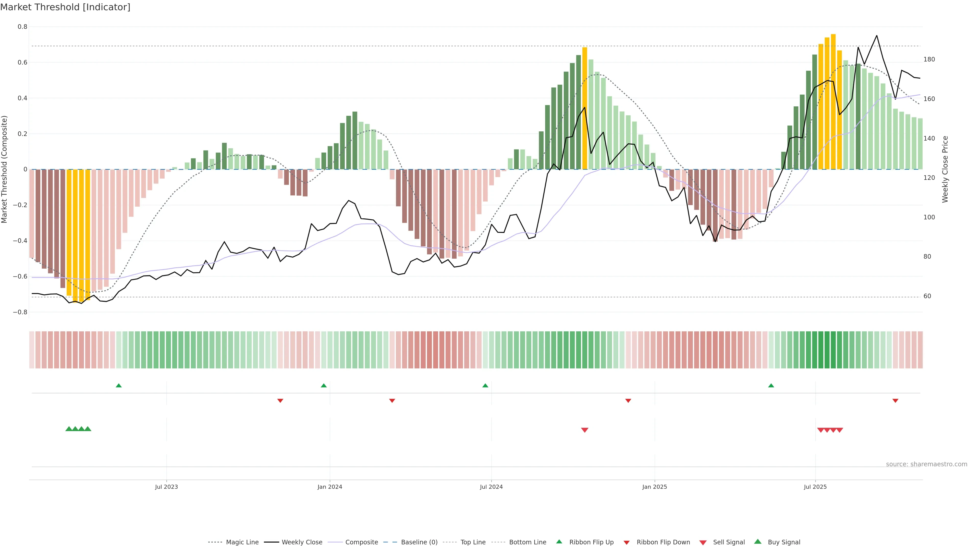The width and height of the screenshot is (980, 551).
Task: Click the Magic Line legend entry
Action: 242,542
